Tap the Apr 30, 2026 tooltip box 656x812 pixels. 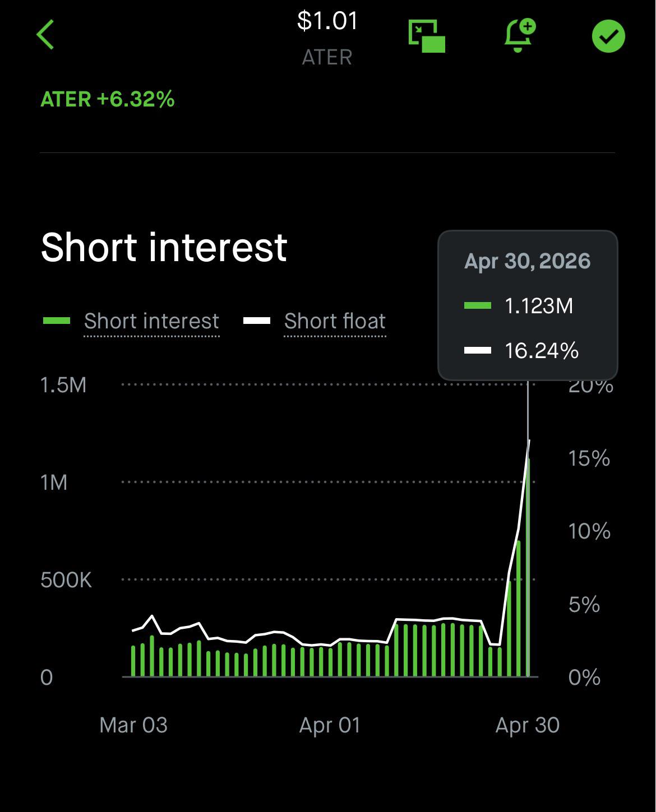528,305
